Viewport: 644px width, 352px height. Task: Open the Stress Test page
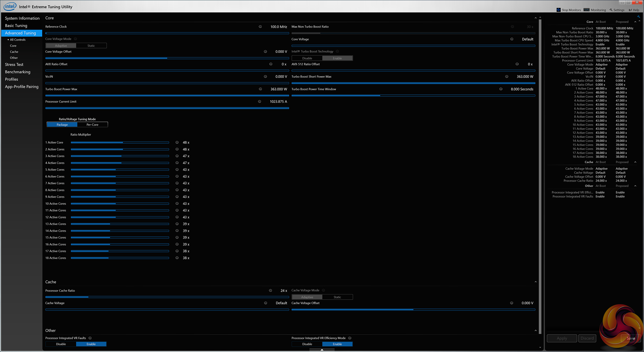14,64
